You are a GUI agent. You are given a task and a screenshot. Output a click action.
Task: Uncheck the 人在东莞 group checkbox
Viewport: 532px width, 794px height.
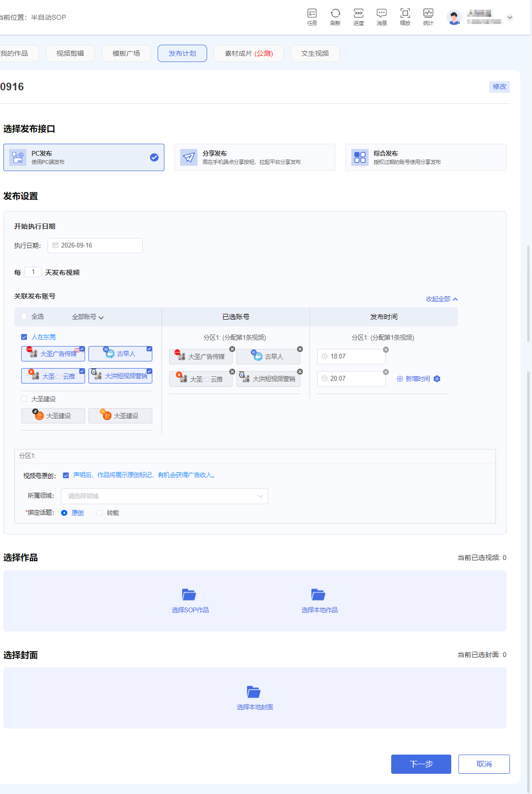[x=24, y=337]
